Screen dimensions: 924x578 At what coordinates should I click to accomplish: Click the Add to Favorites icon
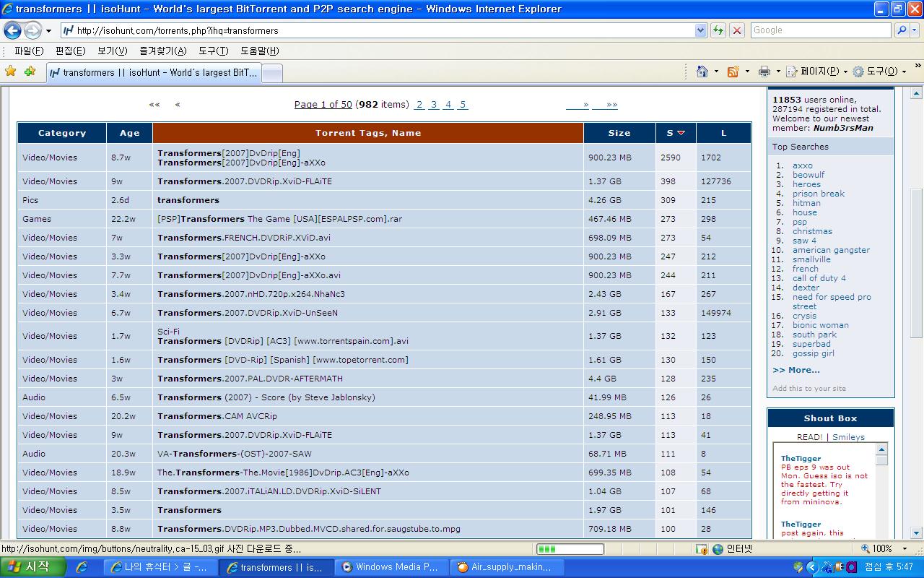(x=30, y=72)
